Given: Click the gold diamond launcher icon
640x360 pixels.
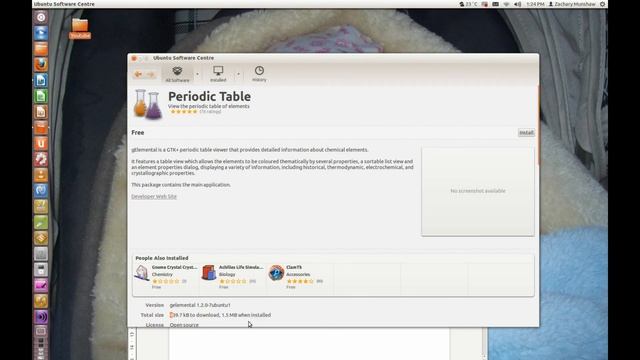Looking at the screenshot, I should tap(41, 238).
